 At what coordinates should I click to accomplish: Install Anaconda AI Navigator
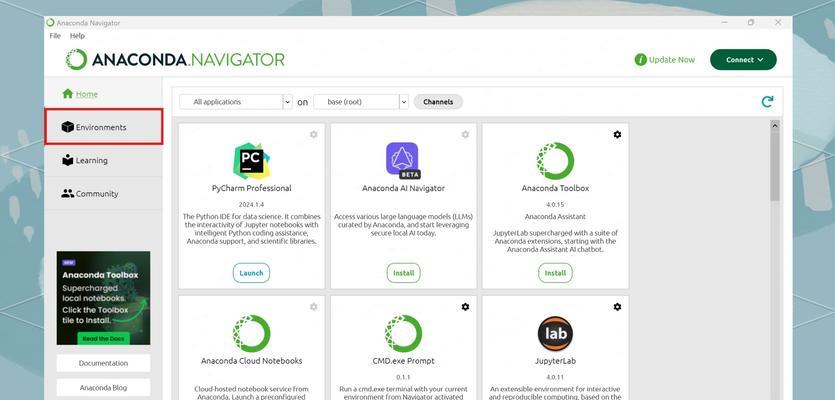pos(403,273)
